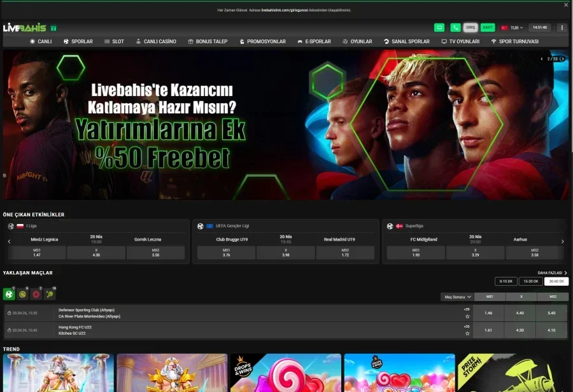
Task: Select draw X 4.30 in I Liga match
Action: click(x=96, y=253)
